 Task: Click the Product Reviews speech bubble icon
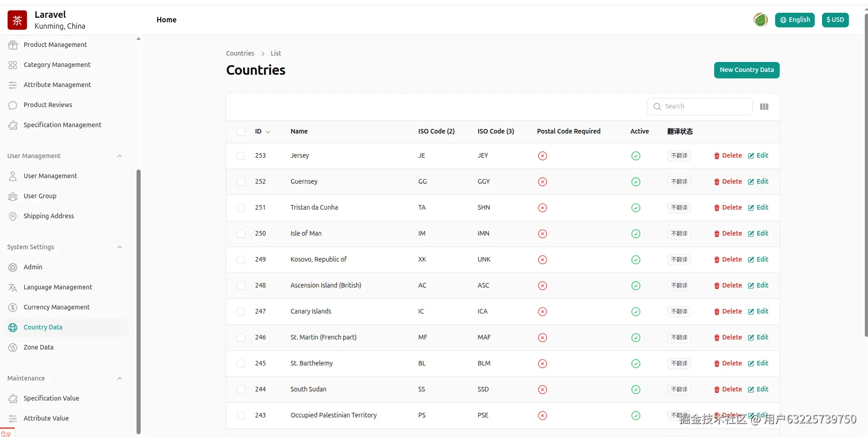coord(13,105)
